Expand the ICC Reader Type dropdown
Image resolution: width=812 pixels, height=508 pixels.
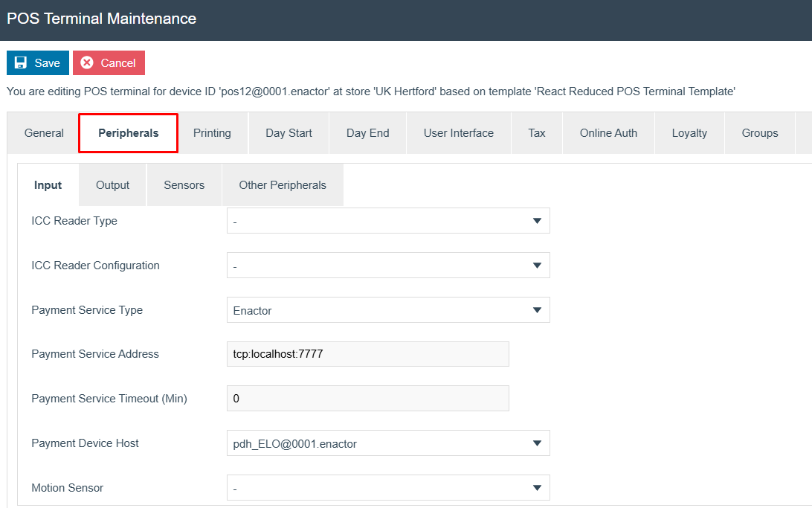pos(387,221)
